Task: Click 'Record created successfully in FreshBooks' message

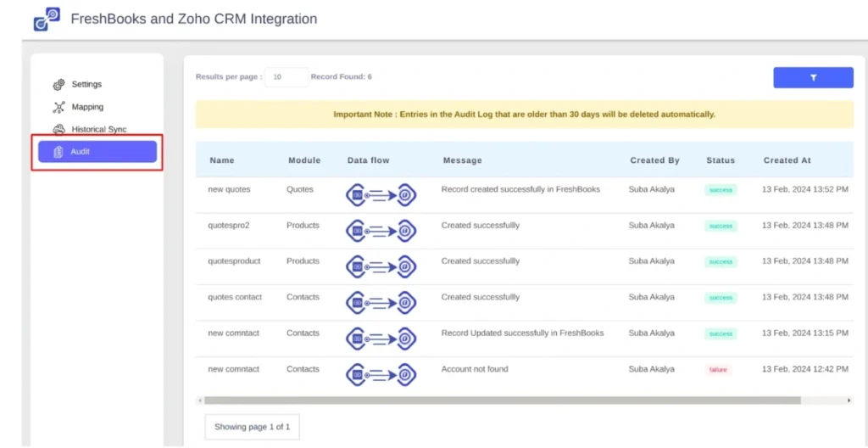Action: [x=520, y=189]
